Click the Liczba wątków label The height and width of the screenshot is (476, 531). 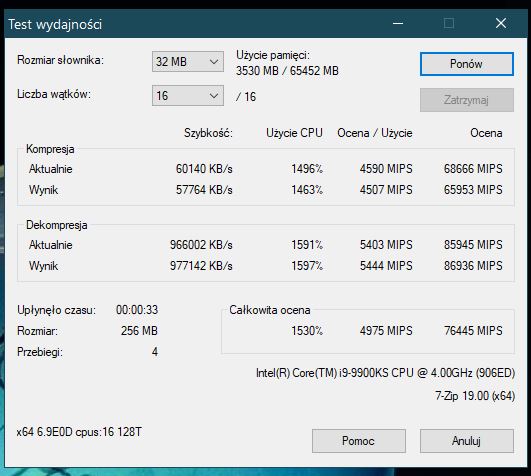tap(54, 94)
